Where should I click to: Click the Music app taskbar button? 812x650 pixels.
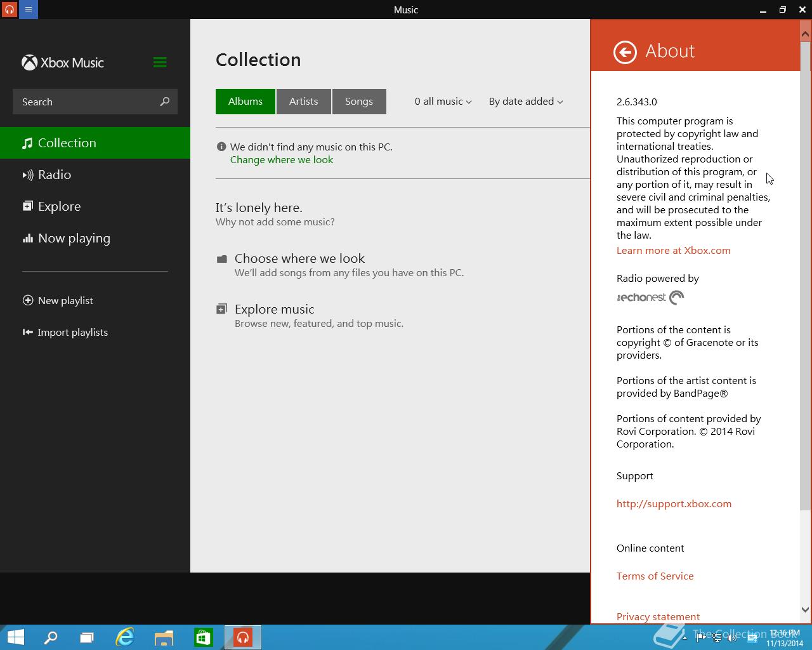[242, 637]
